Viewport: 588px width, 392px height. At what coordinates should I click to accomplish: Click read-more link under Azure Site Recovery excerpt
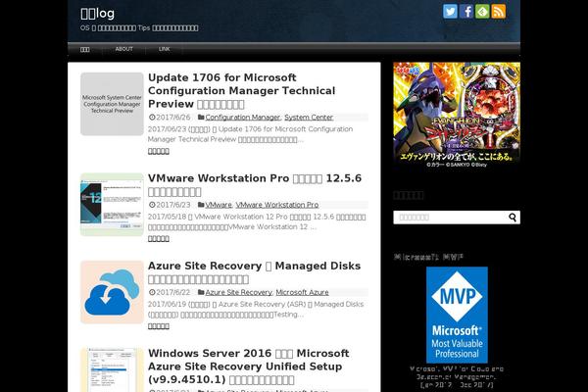pos(158,326)
